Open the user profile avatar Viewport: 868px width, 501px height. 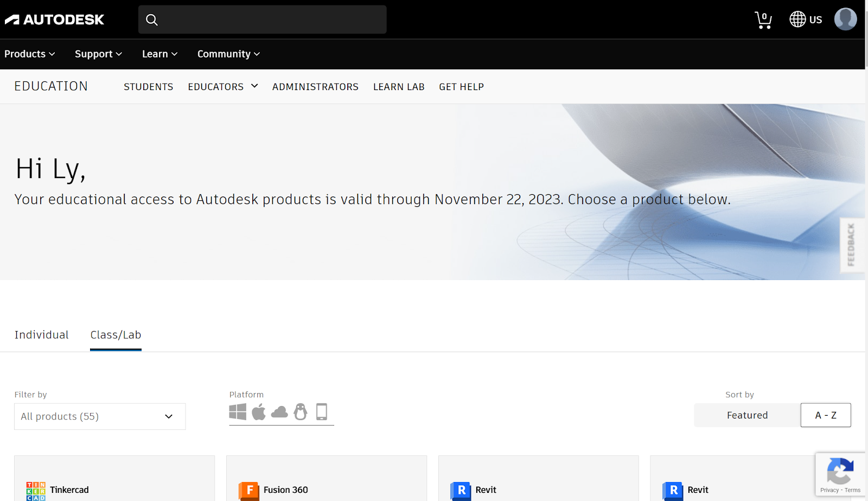(x=845, y=20)
